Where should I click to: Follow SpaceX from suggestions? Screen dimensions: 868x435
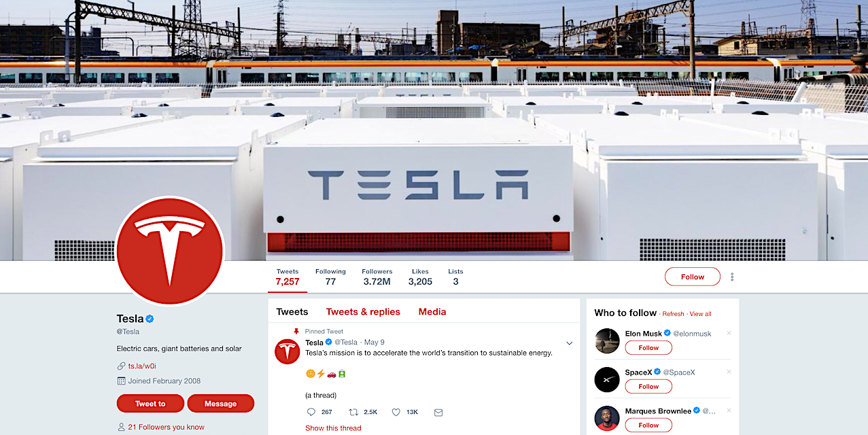648,386
